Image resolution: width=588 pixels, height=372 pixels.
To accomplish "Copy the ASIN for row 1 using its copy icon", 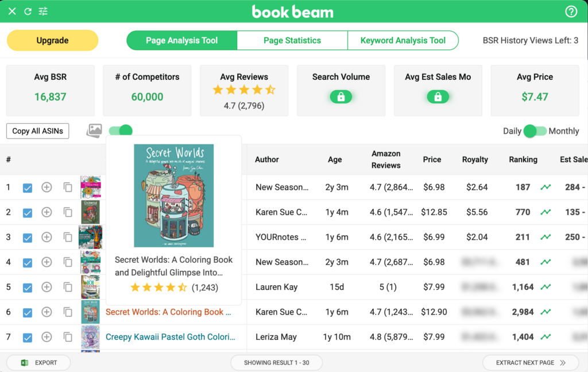I will [x=67, y=187].
